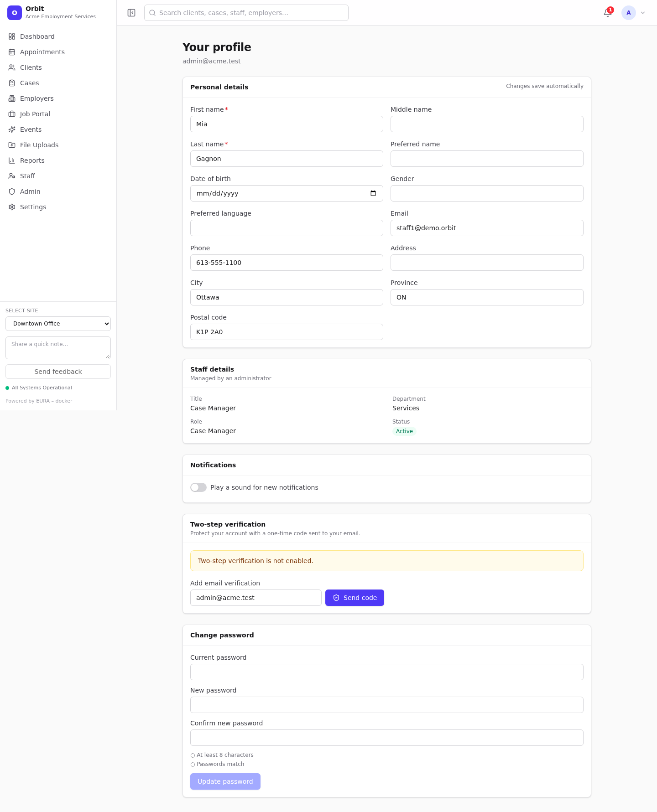Click the Events sparkle icon
The width and height of the screenshot is (657, 812).
click(x=12, y=129)
